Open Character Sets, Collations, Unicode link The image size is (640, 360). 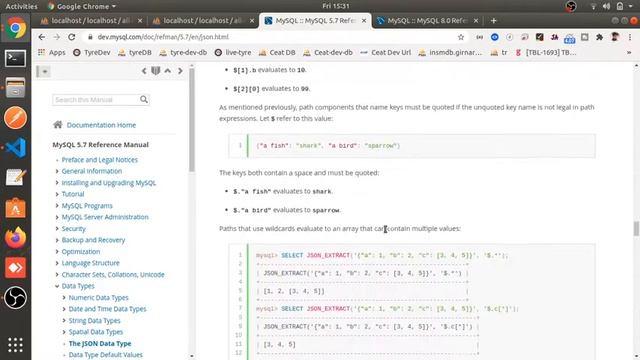(x=113, y=275)
